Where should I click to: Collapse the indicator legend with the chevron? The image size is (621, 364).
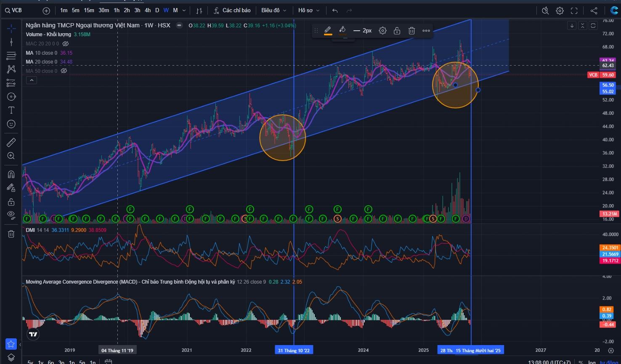[x=32, y=80]
